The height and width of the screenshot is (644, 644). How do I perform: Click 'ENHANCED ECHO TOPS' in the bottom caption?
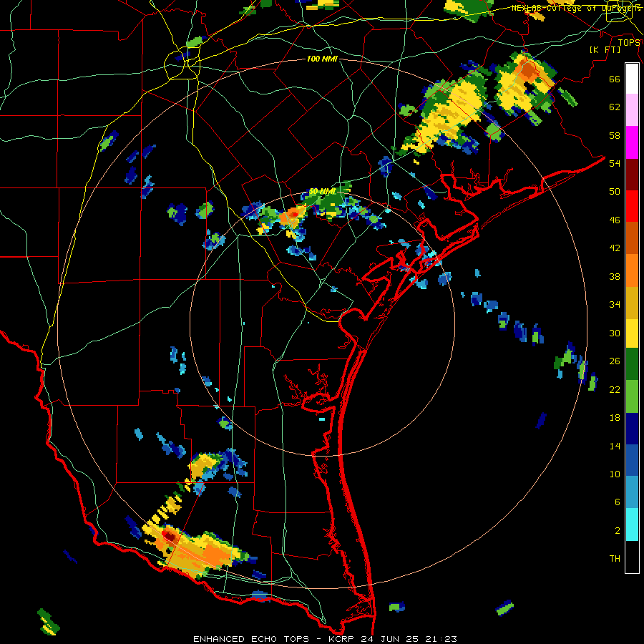pos(251,639)
